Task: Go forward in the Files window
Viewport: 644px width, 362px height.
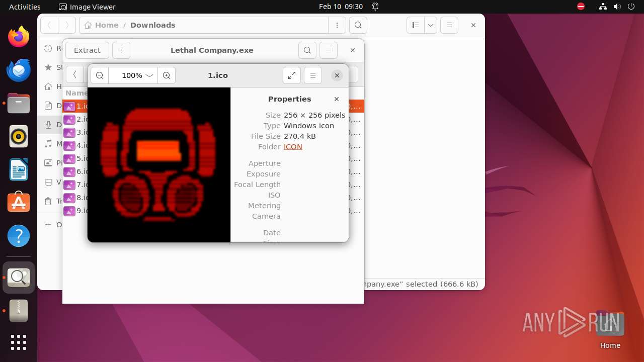Action: 67,25
